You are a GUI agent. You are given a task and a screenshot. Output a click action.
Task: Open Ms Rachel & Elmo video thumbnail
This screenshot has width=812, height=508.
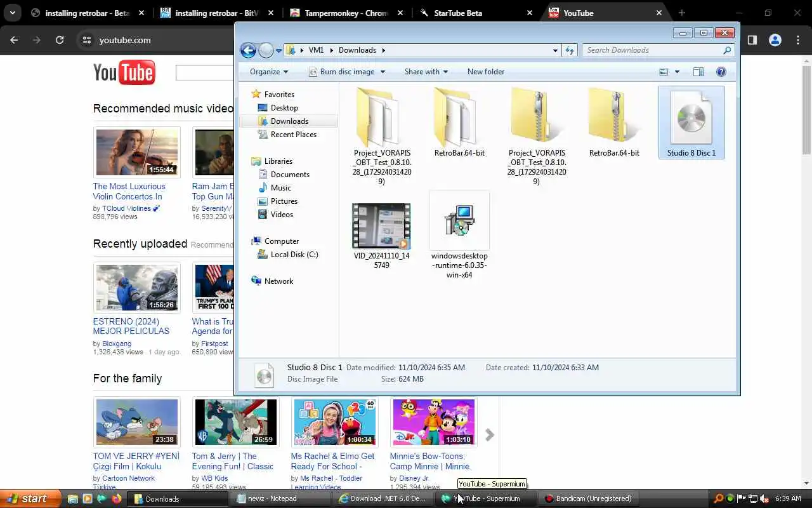(335, 422)
